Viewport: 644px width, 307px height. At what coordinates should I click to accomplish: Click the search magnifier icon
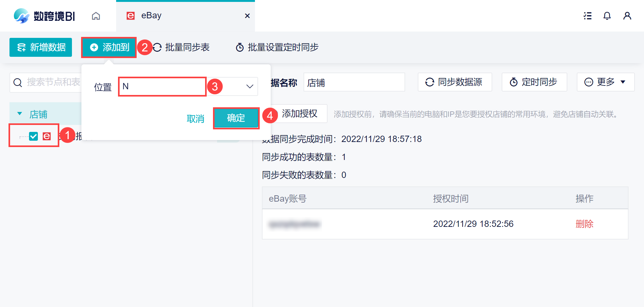pos(18,83)
